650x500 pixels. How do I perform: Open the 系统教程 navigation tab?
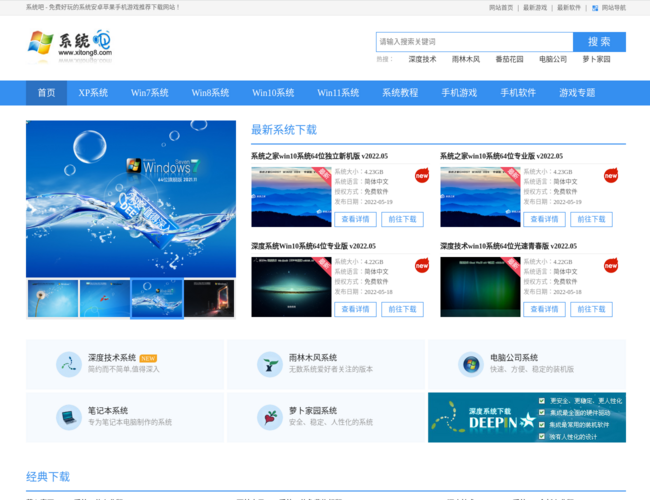click(x=400, y=93)
